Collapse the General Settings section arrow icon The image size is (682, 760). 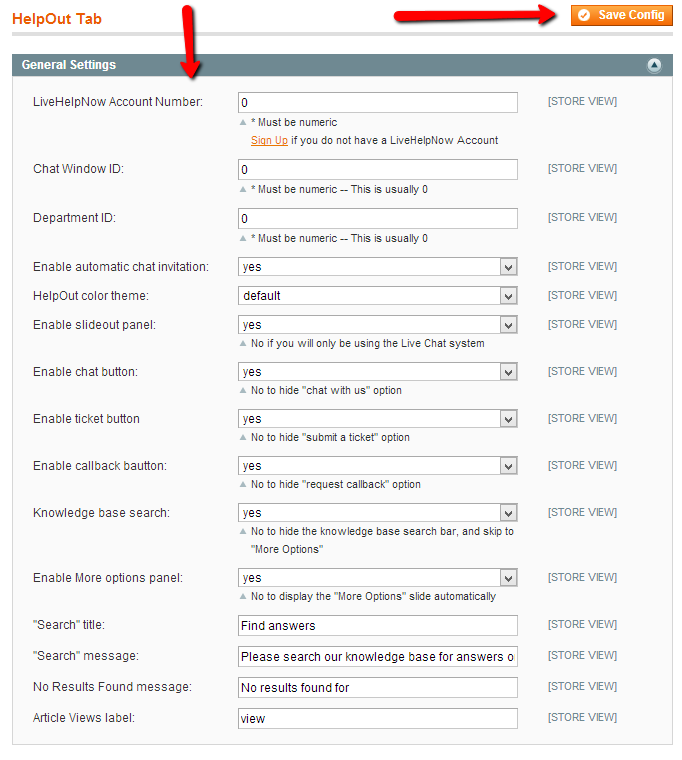[x=654, y=66]
